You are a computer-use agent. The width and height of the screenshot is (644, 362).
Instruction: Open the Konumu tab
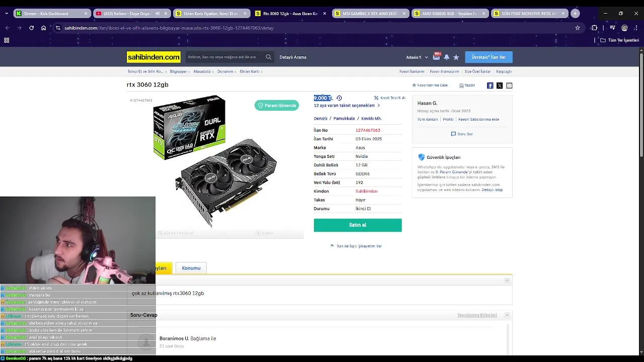pyautogui.click(x=191, y=268)
